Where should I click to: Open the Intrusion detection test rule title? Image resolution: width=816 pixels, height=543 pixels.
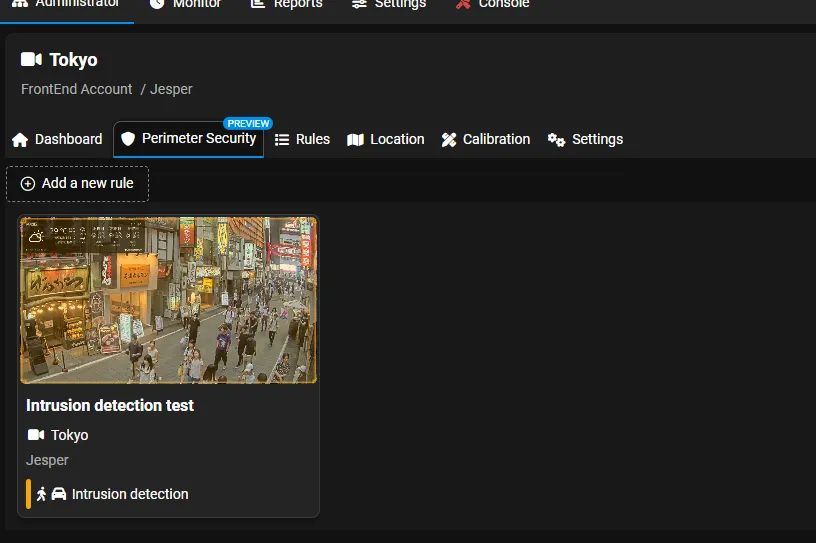point(110,406)
